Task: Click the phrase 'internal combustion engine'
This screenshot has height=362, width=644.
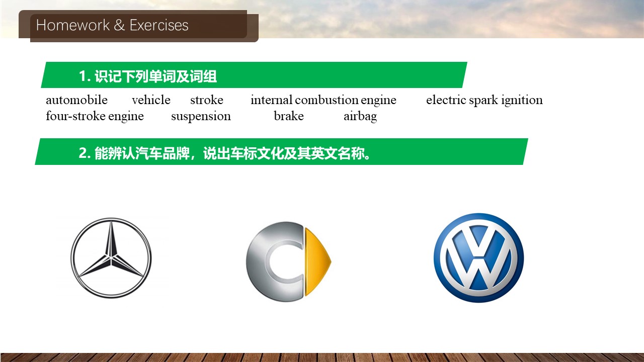Action: click(x=324, y=100)
